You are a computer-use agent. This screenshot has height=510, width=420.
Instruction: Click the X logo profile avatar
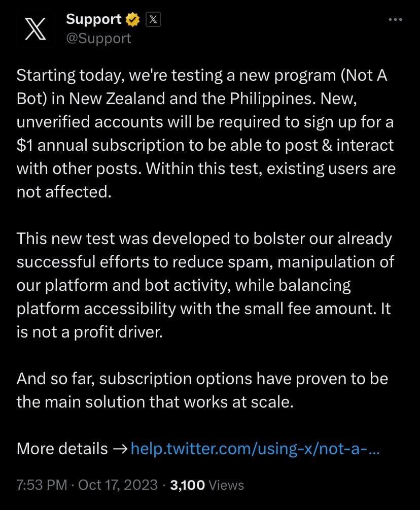pos(36,28)
